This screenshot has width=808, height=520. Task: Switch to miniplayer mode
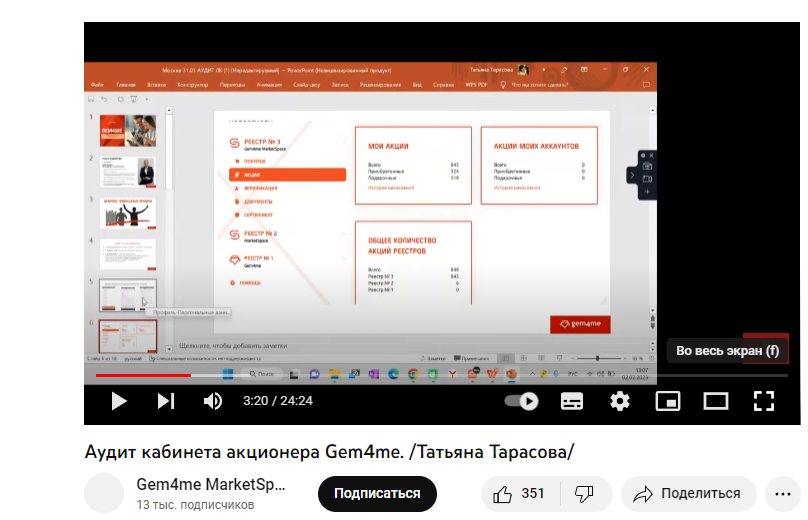[x=668, y=401]
